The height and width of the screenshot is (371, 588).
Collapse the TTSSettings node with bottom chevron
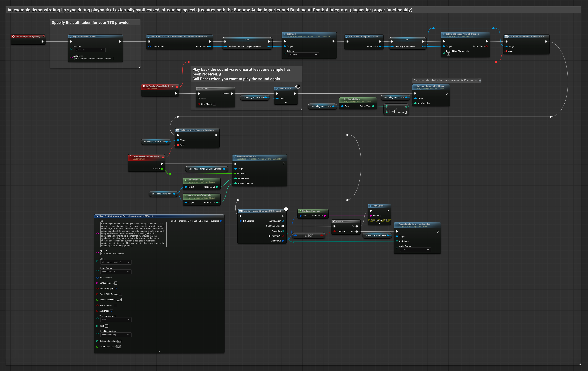coord(159,351)
